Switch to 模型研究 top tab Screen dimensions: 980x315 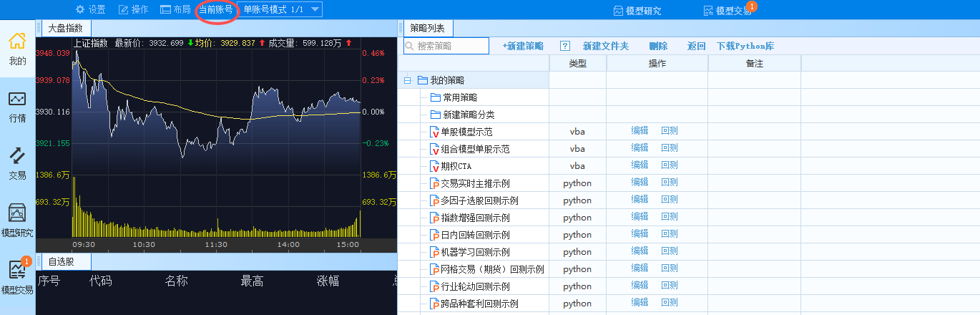click(x=637, y=11)
